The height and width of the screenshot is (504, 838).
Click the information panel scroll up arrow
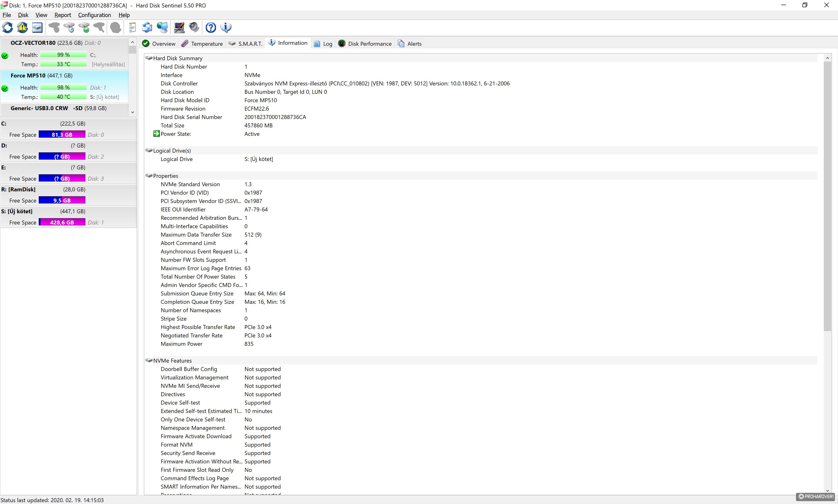coord(828,58)
